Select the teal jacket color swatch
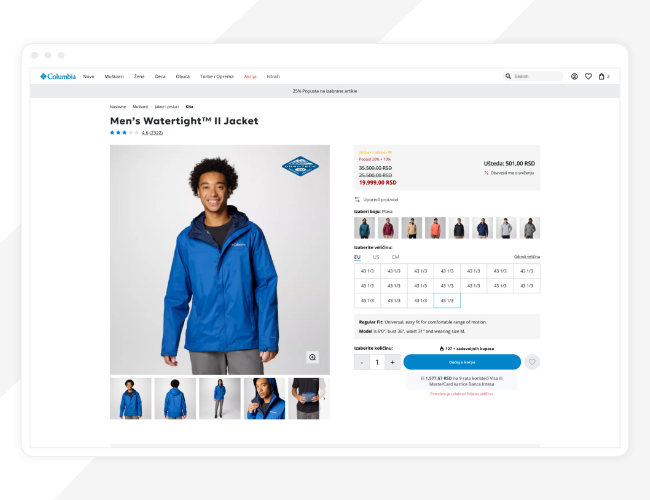The image size is (650, 500). [x=364, y=228]
